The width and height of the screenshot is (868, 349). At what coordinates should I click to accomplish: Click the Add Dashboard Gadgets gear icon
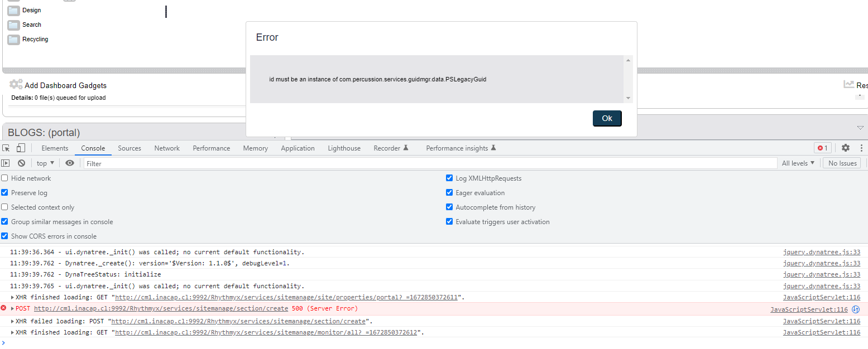(16, 85)
